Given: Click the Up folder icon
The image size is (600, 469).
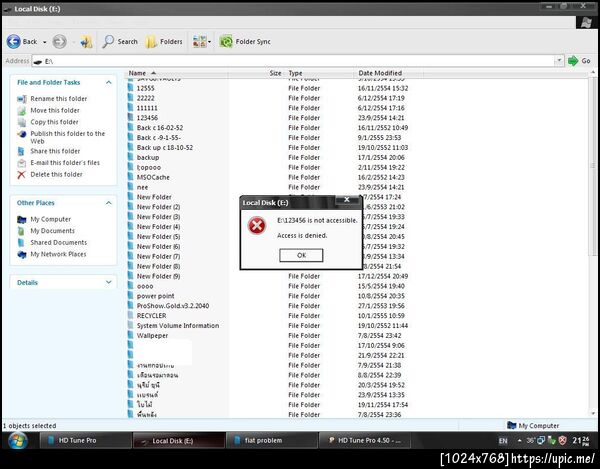Looking at the screenshot, I should coord(86,41).
